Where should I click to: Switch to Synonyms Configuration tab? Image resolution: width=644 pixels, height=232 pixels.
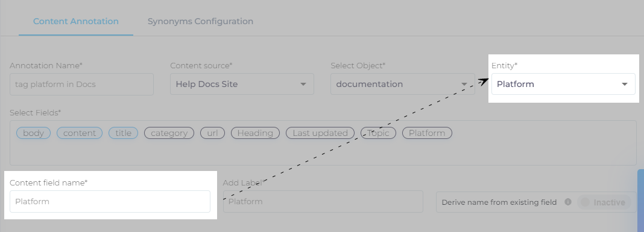[x=200, y=21]
